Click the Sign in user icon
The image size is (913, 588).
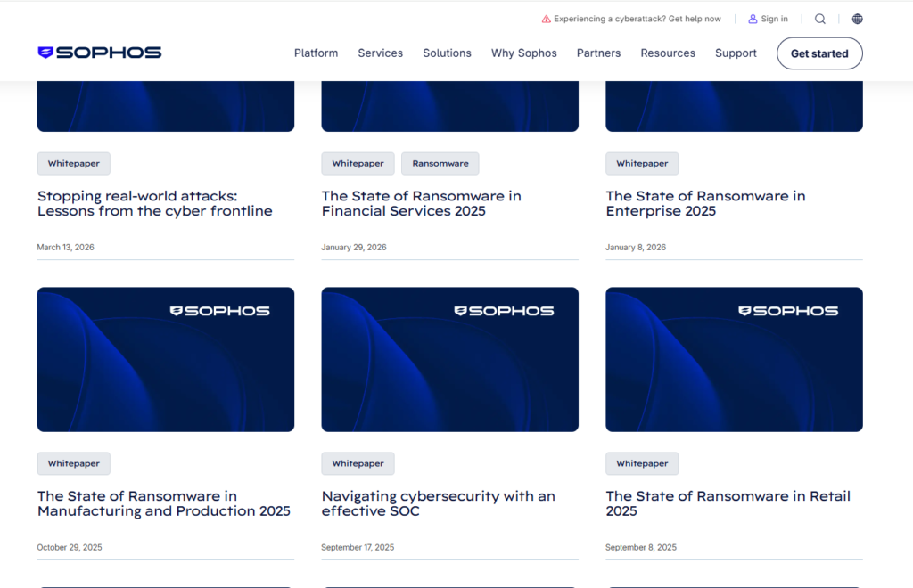[x=753, y=19]
